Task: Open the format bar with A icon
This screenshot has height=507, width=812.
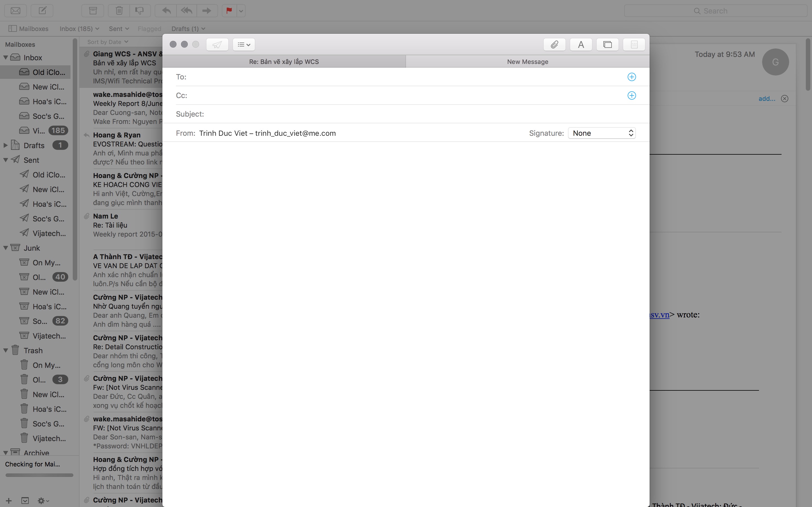Action: pos(581,44)
